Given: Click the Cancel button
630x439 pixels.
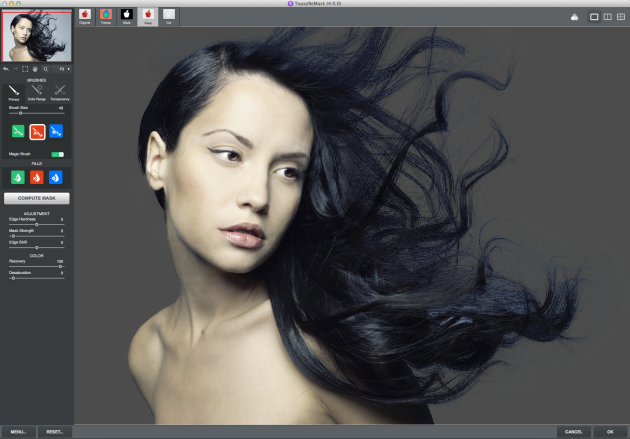Looking at the screenshot, I should [x=573, y=432].
